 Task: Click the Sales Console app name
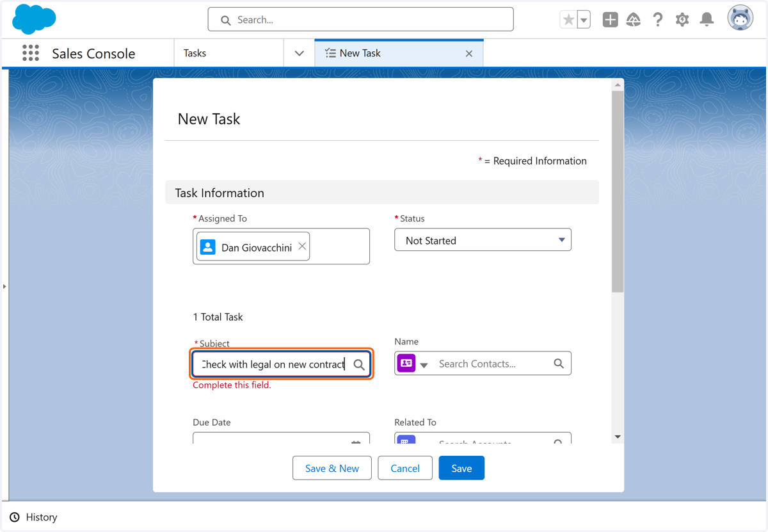(93, 54)
